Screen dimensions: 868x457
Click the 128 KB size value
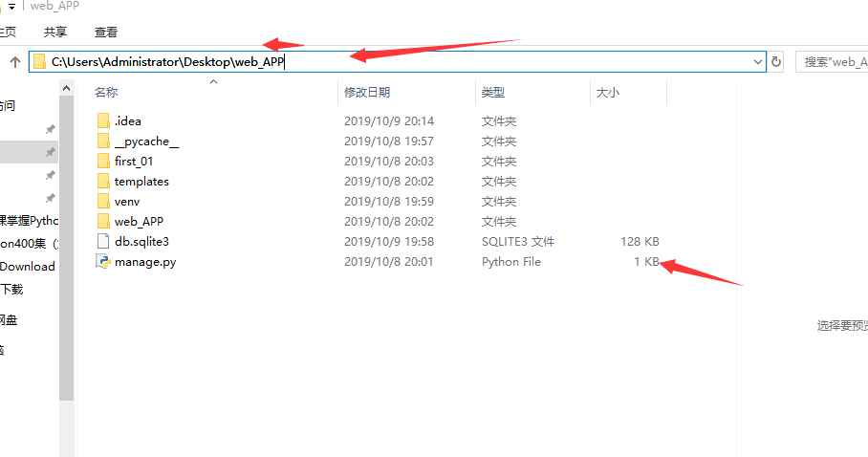[640, 242]
